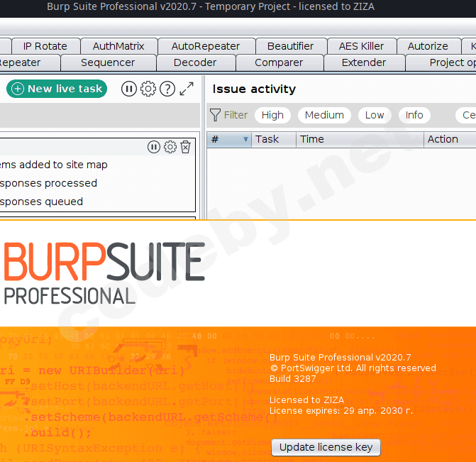This screenshot has width=476, height=462.
Task: Select the Beautifier tab
Action: tap(291, 46)
